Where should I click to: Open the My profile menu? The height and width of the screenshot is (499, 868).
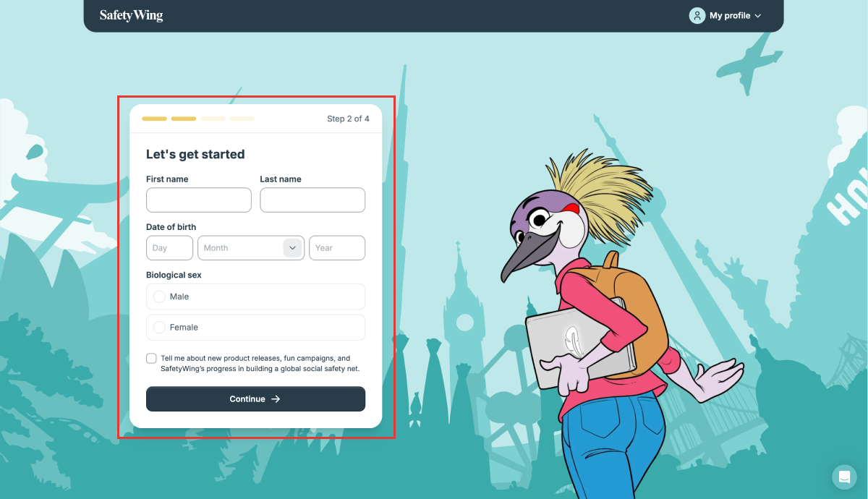(x=726, y=15)
